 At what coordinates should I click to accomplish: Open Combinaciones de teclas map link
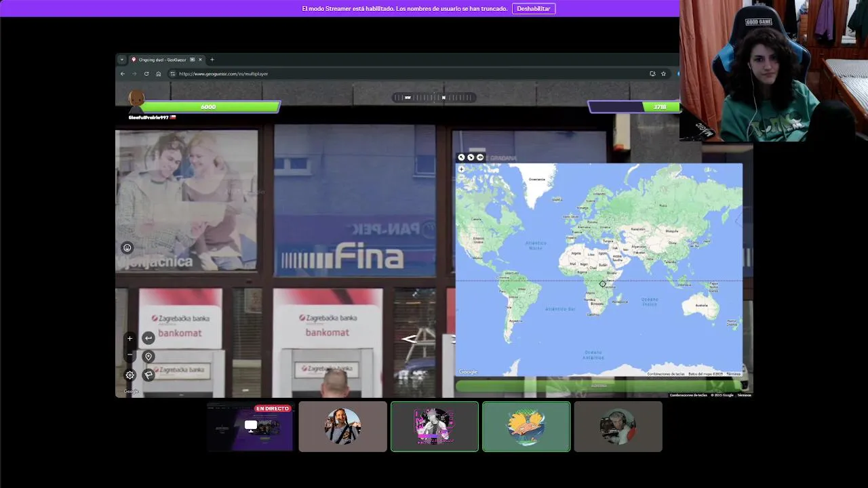pos(666,374)
